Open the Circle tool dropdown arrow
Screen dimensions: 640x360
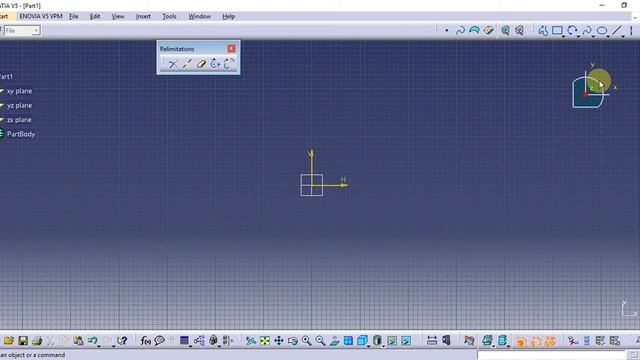578,36
